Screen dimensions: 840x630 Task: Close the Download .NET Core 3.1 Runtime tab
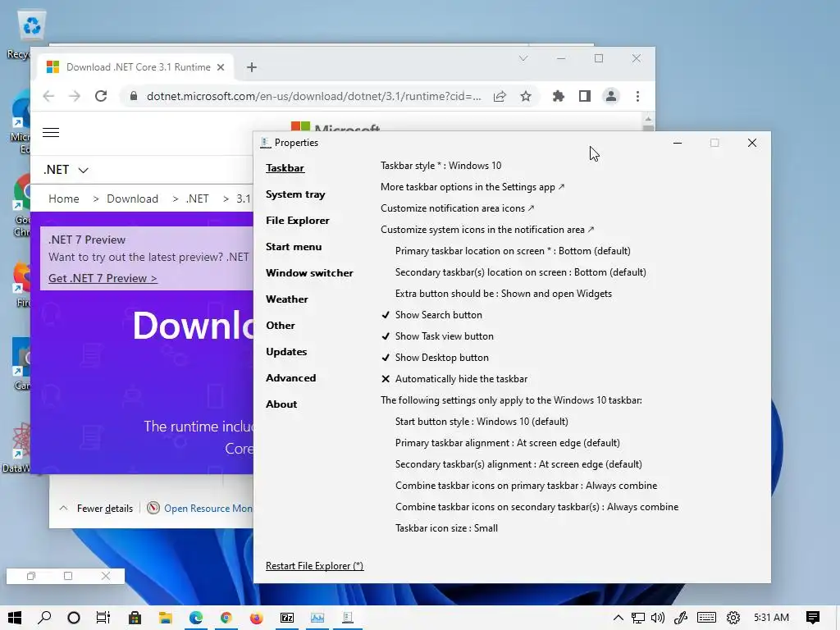point(221,67)
